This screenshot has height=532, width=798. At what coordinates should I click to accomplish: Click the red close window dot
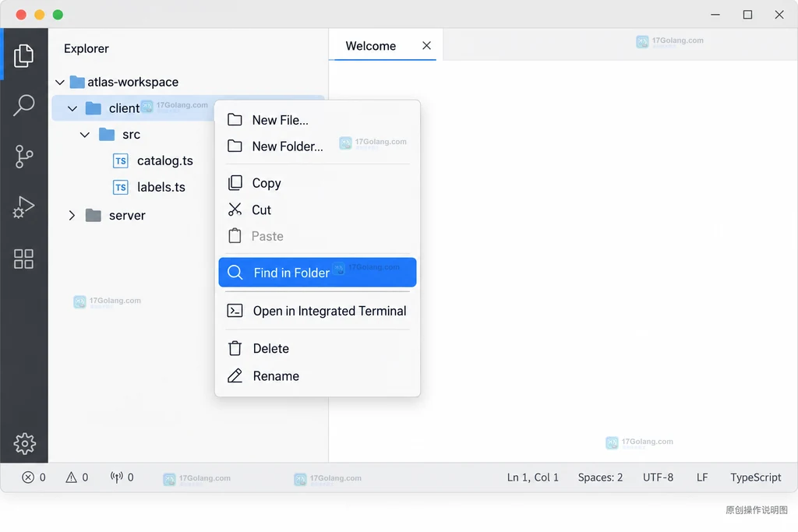(21, 15)
